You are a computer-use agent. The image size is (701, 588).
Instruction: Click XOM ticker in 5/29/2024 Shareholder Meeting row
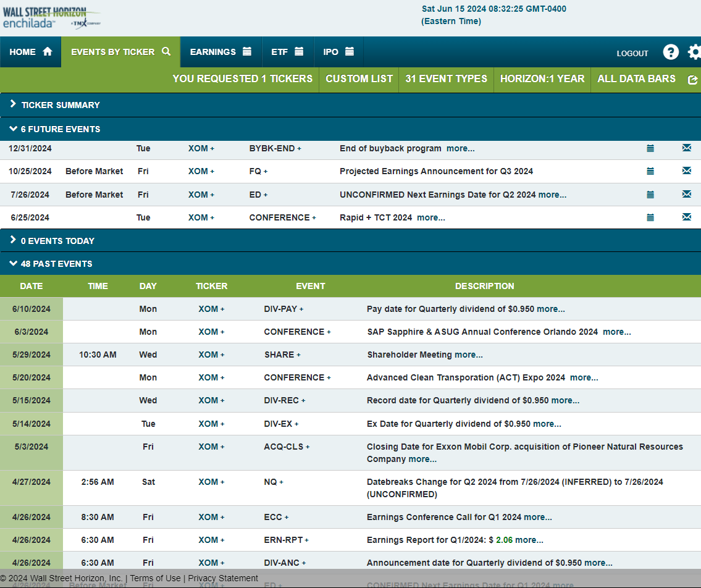click(x=208, y=355)
